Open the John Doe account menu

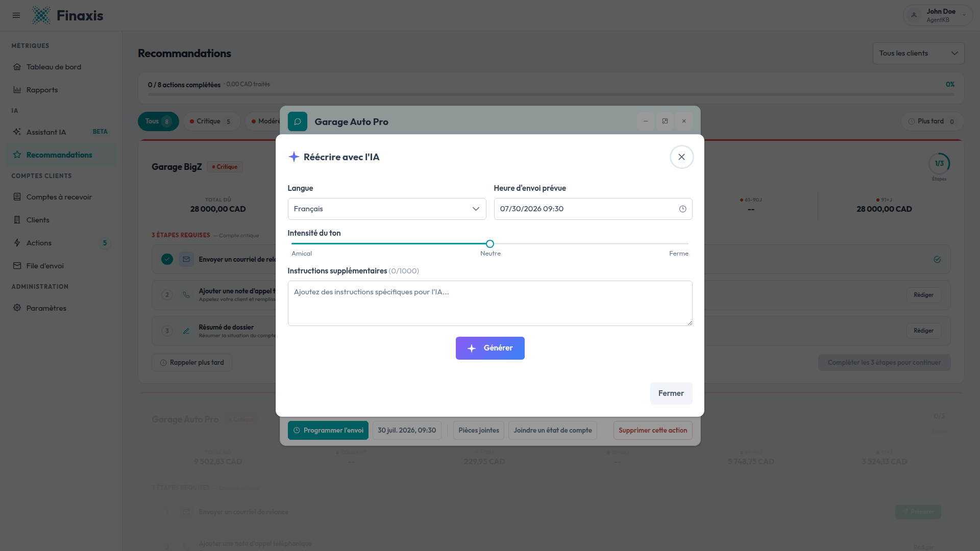tap(938, 15)
